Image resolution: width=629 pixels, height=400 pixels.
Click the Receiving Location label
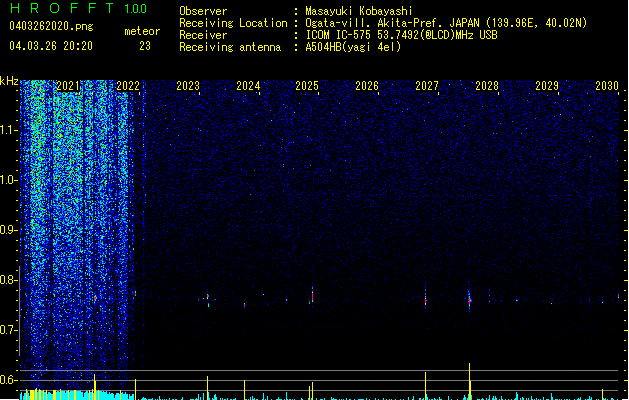(x=233, y=23)
